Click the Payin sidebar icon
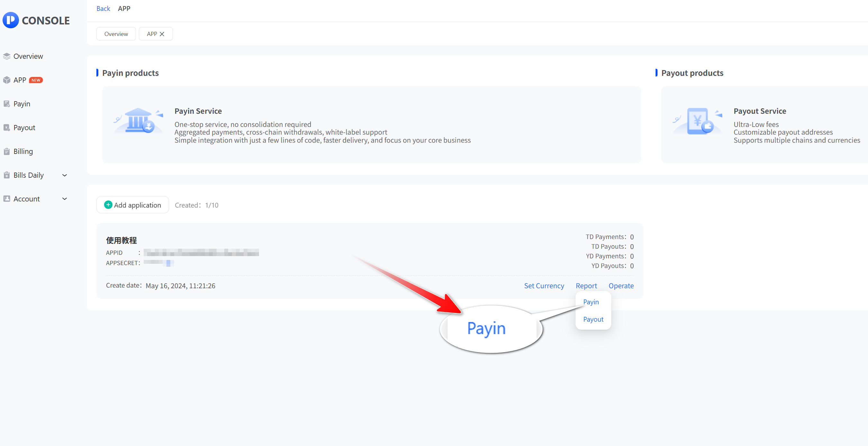This screenshot has width=868, height=446. 7,104
